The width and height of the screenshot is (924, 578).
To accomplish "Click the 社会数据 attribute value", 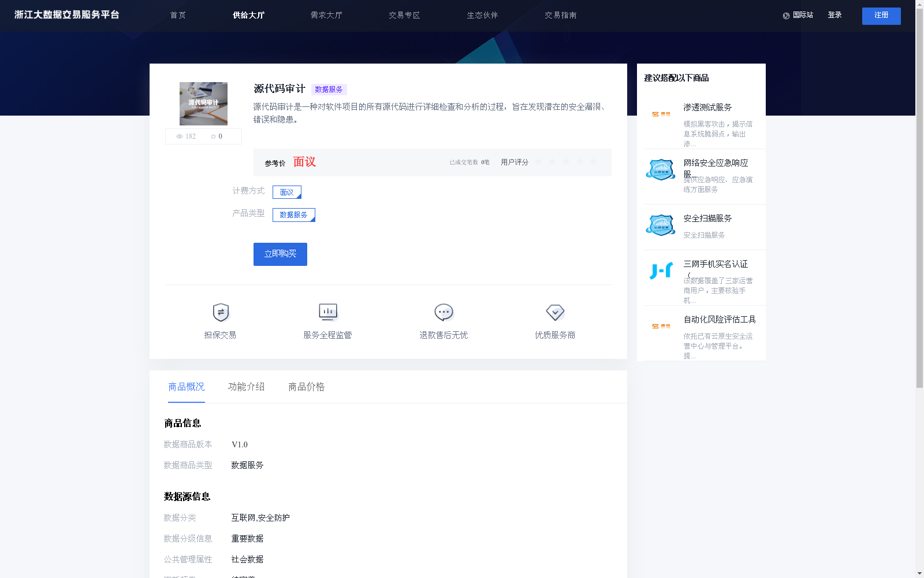I will 247,560.
